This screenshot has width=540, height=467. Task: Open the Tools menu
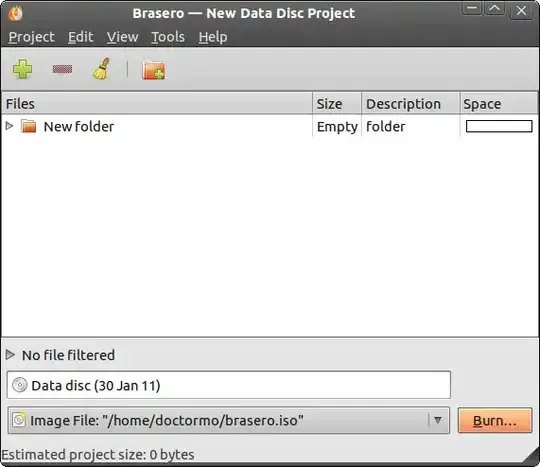click(x=168, y=37)
